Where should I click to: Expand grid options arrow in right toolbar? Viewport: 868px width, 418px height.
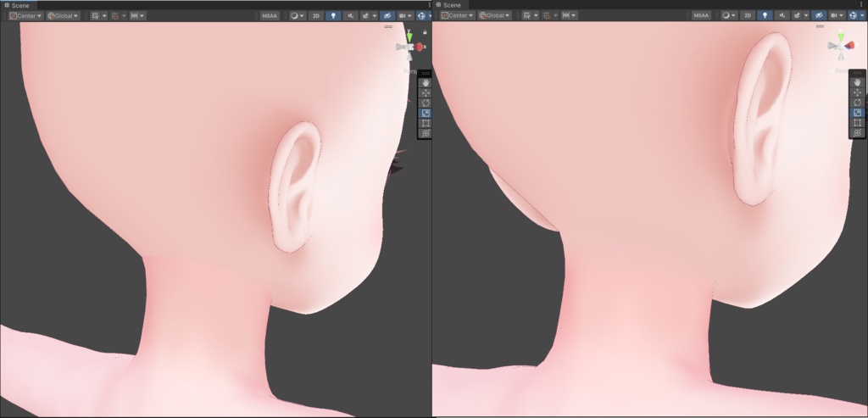[x=536, y=15]
